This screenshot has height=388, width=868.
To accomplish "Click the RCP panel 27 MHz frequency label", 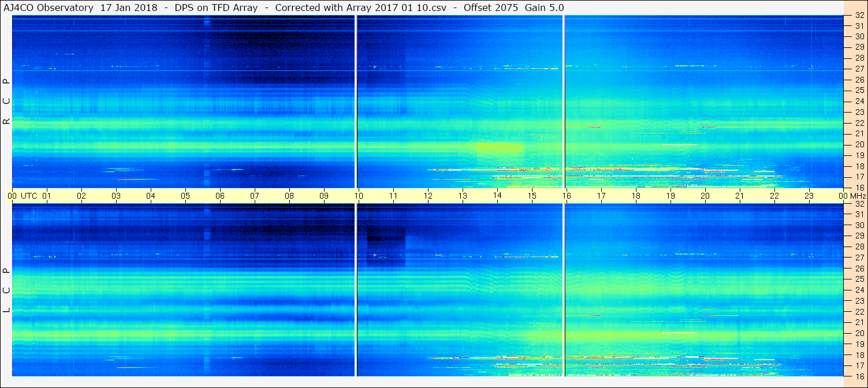I will 859,69.
